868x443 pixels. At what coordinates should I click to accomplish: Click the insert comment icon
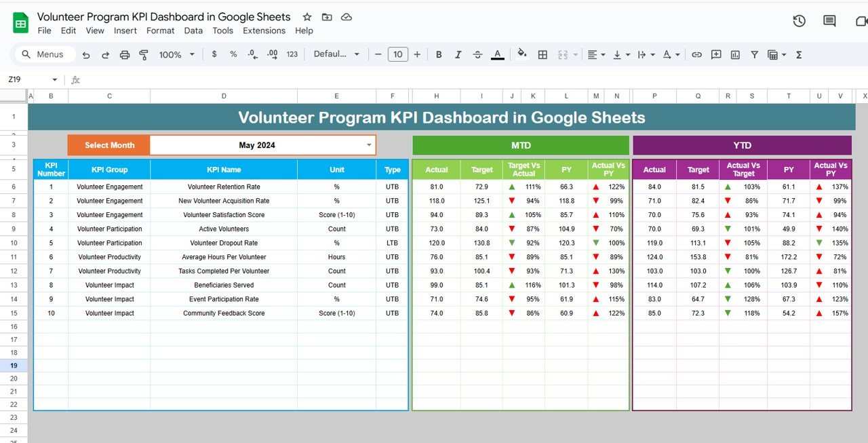pyautogui.click(x=716, y=54)
